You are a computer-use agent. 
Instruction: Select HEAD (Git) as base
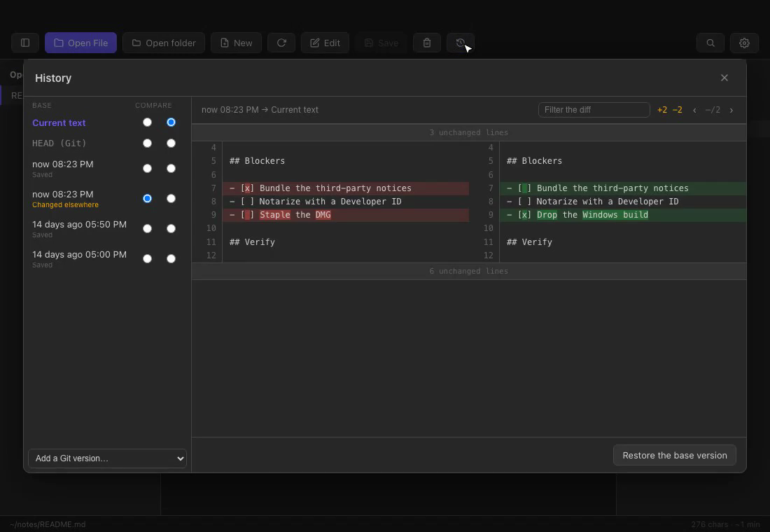pyautogui.click(x=147, y=143)
